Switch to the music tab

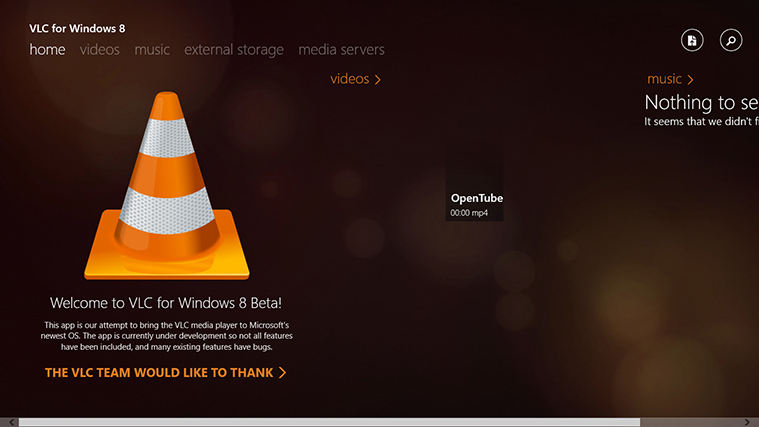(152, 49)
